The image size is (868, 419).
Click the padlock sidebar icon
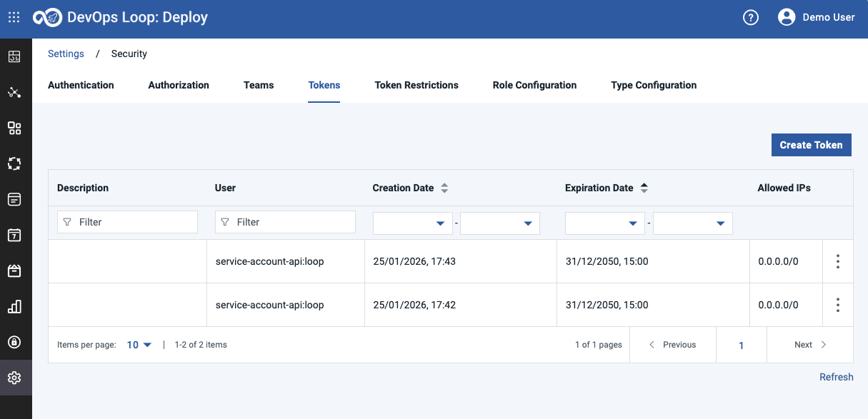(x=14, y=342)
